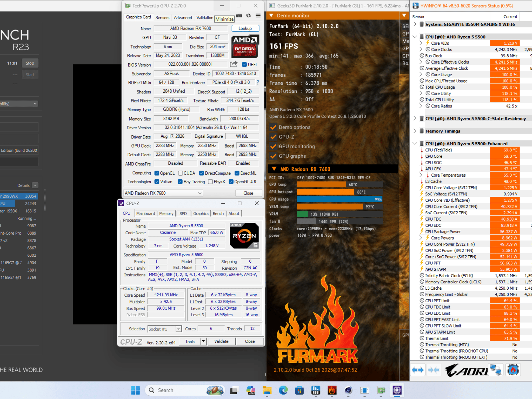Image resolution: width=532 pixels, height=399 pixels.
Task: Open Task View from taskbar
Action: click(234, 390)
